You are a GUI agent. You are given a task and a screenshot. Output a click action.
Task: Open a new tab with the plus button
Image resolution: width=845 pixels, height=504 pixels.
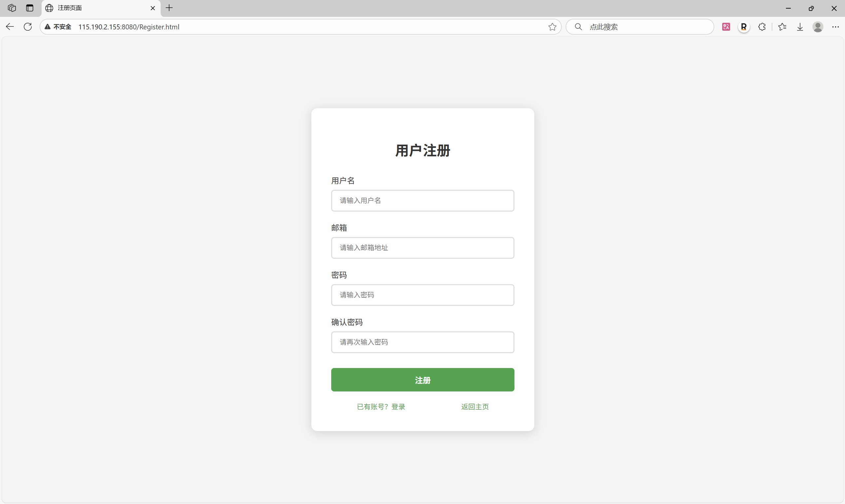point(169,8)
